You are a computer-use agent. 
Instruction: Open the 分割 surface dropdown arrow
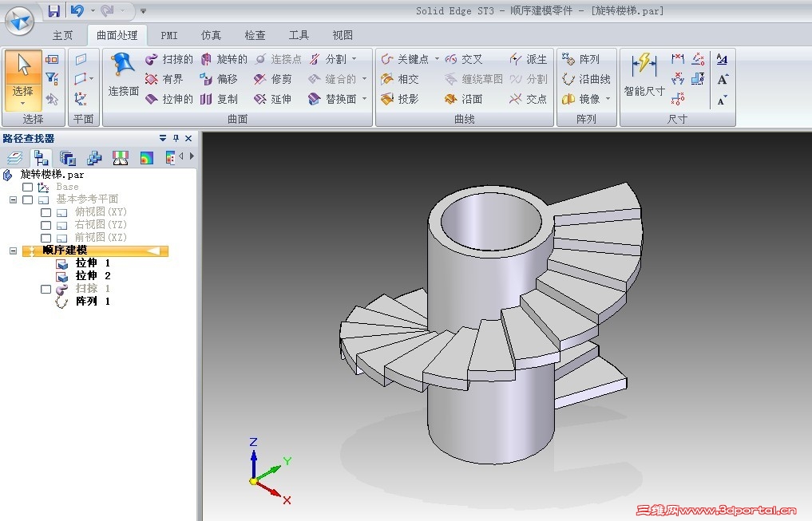tap(355, 59)
